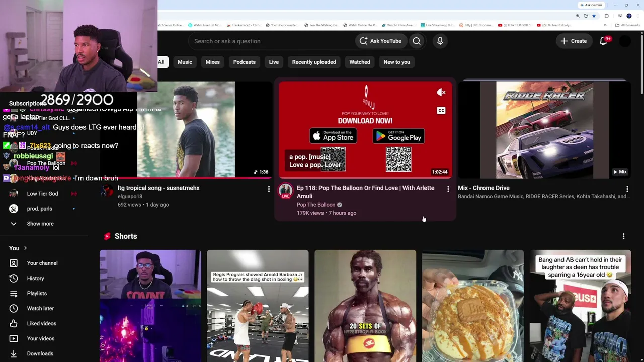Open the Bitly URL Shortener bookmark
The height and width of the screenshot is (362, 644).
tap(476, 25)
